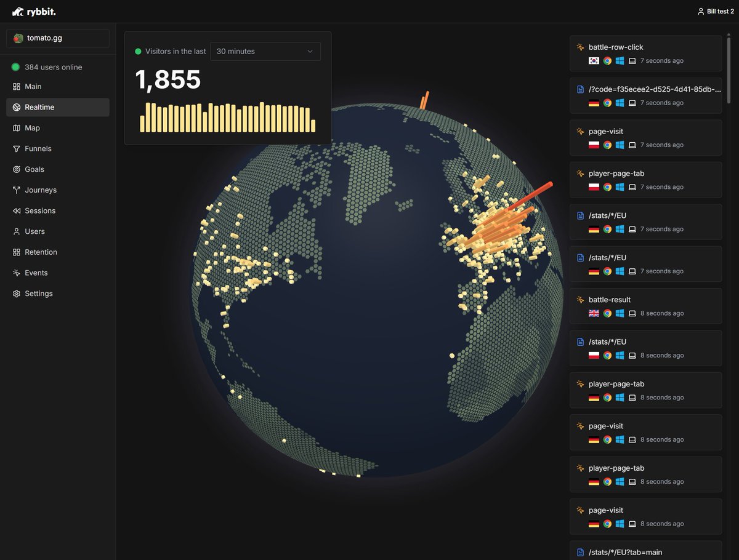Open the battle-row-click event card
739x560 pixels.
[x=645, y=47]
